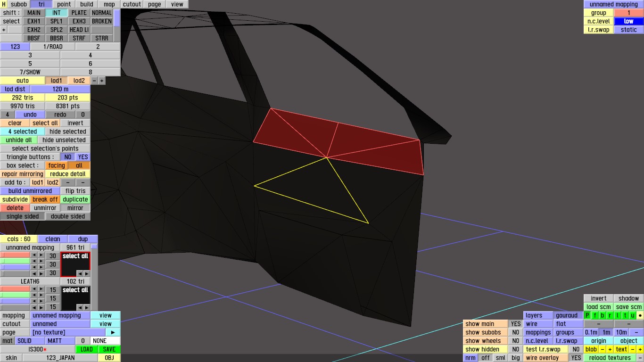Toggle show subobs NO setting

[516, 332]
